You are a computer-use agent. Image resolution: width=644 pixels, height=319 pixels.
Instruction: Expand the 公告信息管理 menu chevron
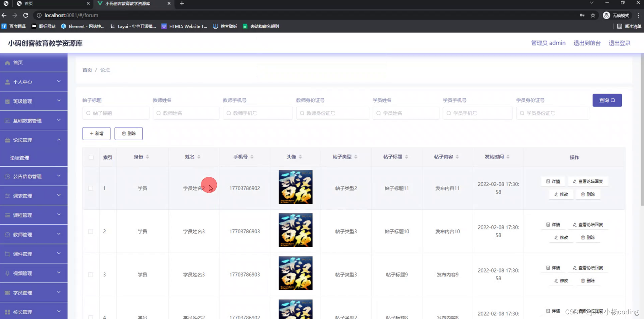click(59, 176)
